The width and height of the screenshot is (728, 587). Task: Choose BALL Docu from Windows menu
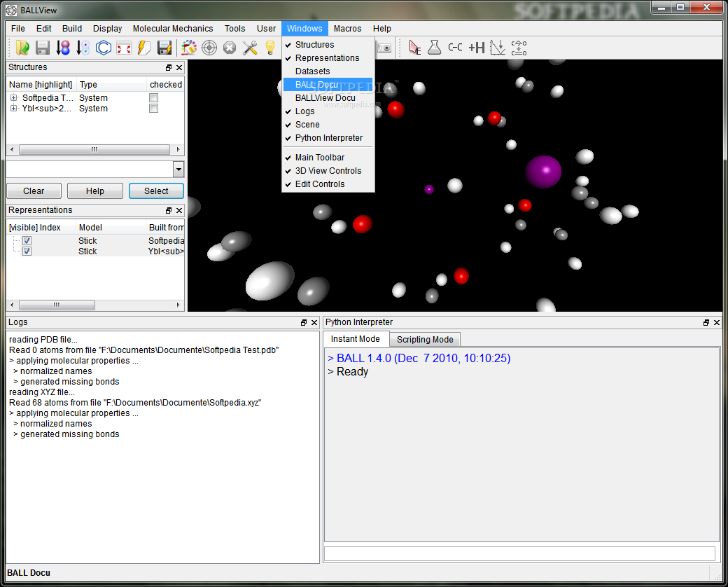pos(328,85)
